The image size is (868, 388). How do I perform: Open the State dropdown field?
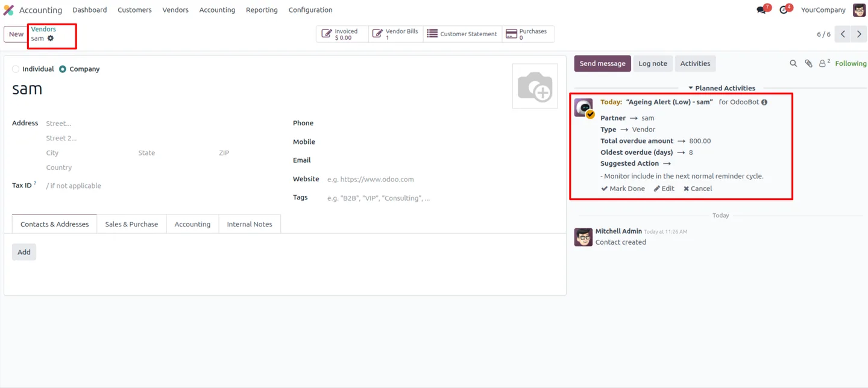(x=174, y=153)
